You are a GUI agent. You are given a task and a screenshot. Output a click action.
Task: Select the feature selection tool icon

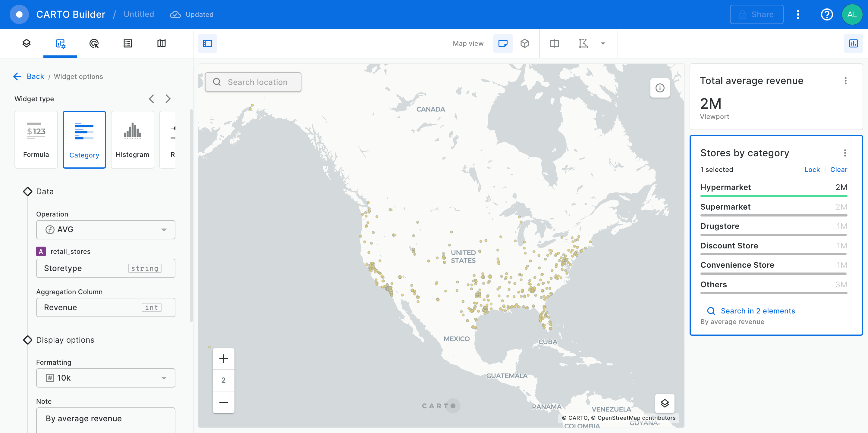583,43
